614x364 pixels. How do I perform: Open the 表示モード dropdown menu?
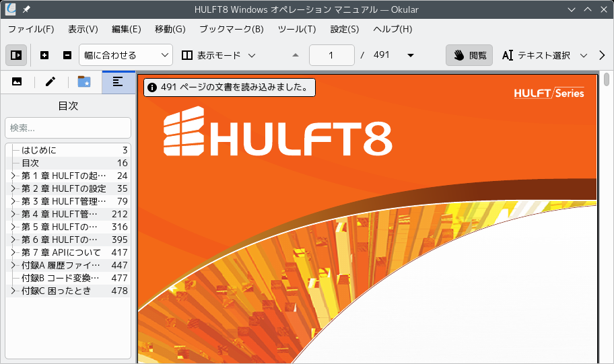(219, 55)
